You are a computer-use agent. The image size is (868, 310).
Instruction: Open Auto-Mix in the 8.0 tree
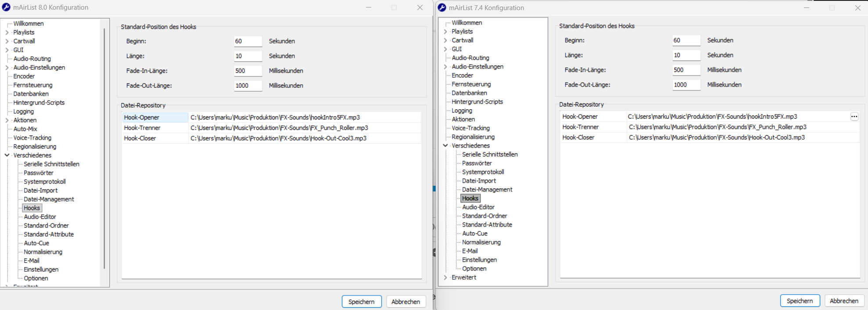coord(25,129)
